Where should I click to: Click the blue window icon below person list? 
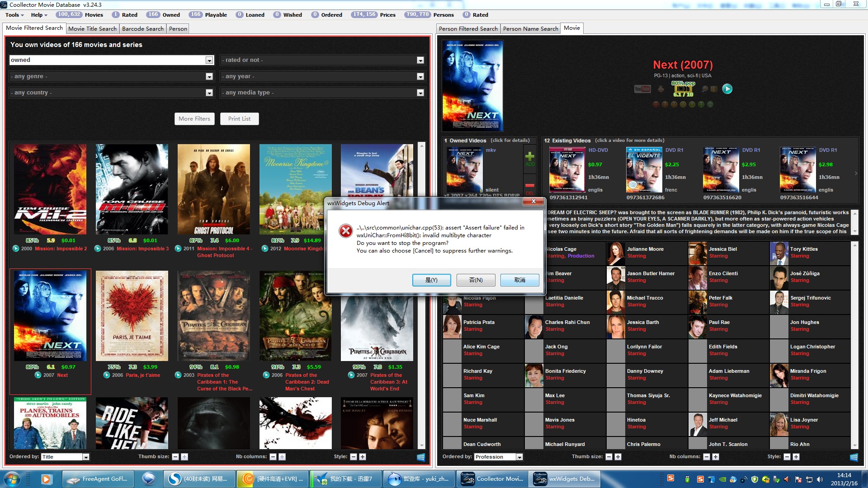[x=854, y=457]
